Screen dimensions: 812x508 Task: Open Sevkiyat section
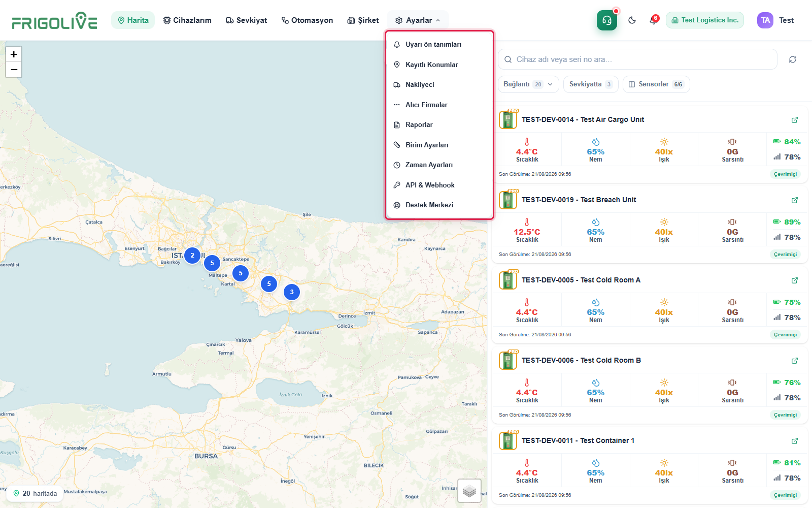(247, 20)
